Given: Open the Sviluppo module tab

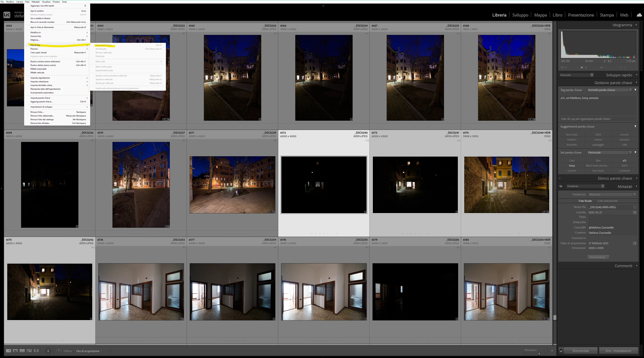Looking at the screenshot, I should pos(520,15).
